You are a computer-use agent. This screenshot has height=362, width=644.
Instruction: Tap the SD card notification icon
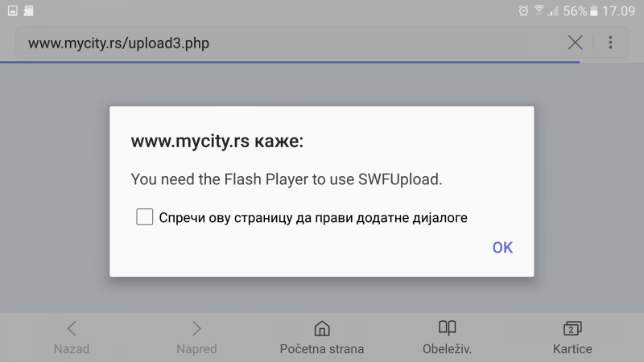29,10
